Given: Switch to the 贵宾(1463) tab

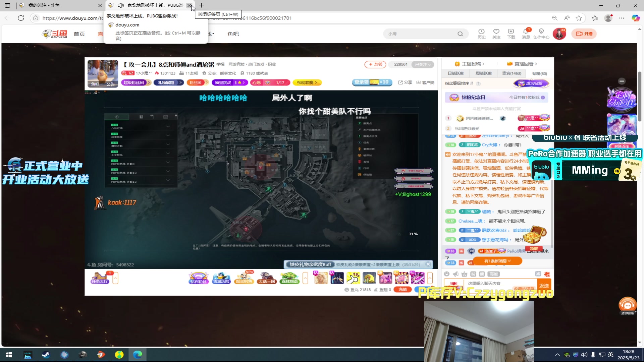Looking at the screenshot, I should (512, 73).
